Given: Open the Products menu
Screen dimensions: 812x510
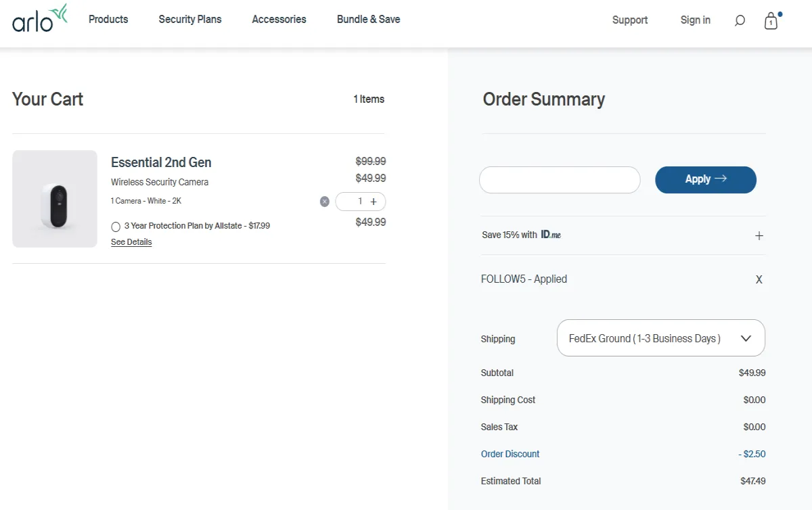Looking at the screenshot, I should (108, 20).
